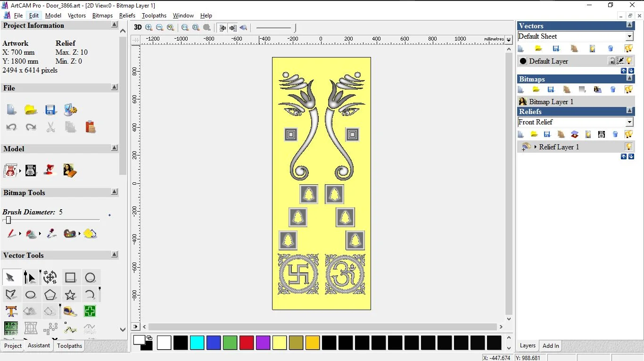The width and height of the screenshot is (644, 361).
Task: Switch to the 3D view button
Action: point(138,27)
